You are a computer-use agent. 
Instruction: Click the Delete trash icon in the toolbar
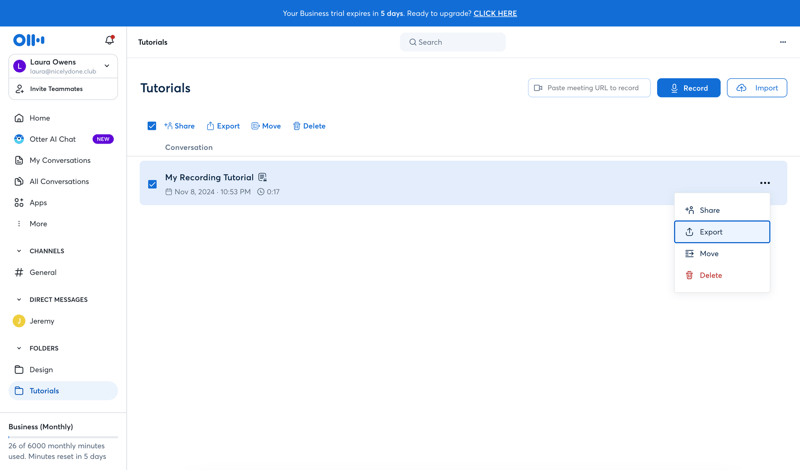[297, 126]
